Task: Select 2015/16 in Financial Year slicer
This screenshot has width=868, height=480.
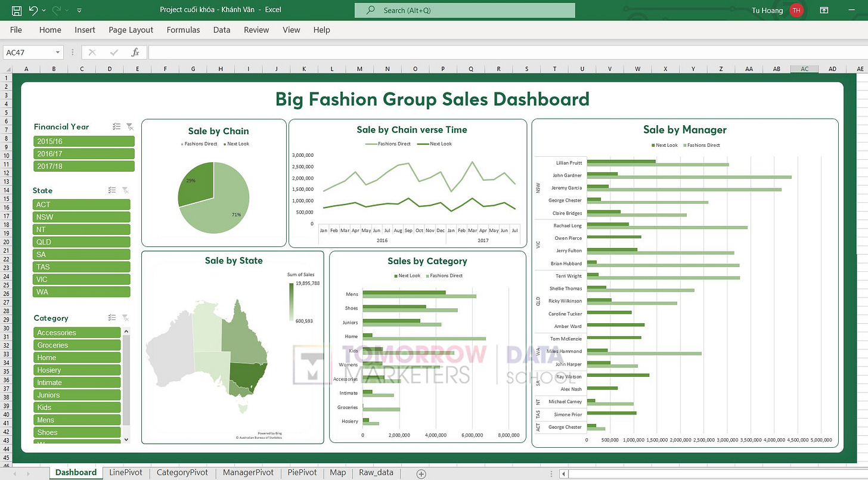Action: pos(84,141)
